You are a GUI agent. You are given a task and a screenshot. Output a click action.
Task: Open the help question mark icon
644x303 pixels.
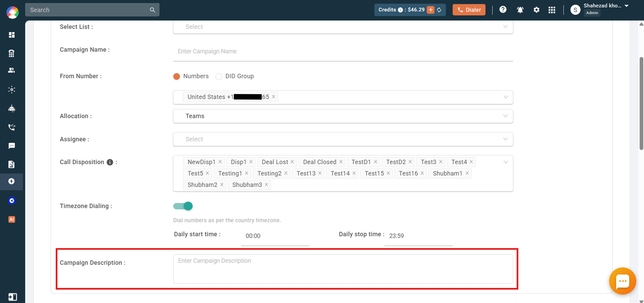pos(503,10)
